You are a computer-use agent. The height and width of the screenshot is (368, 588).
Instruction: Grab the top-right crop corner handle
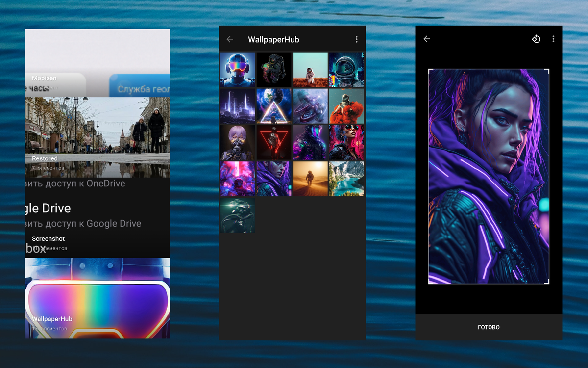[548, 70]
